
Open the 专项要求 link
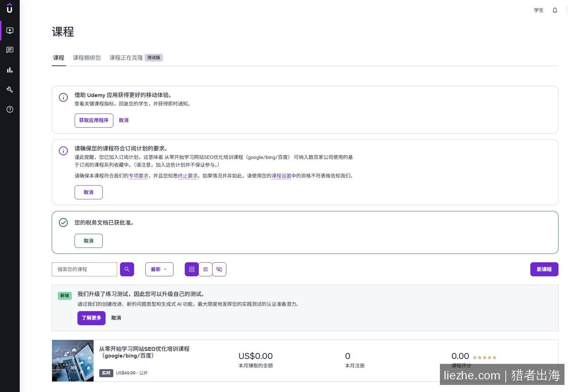pos(139,176)
